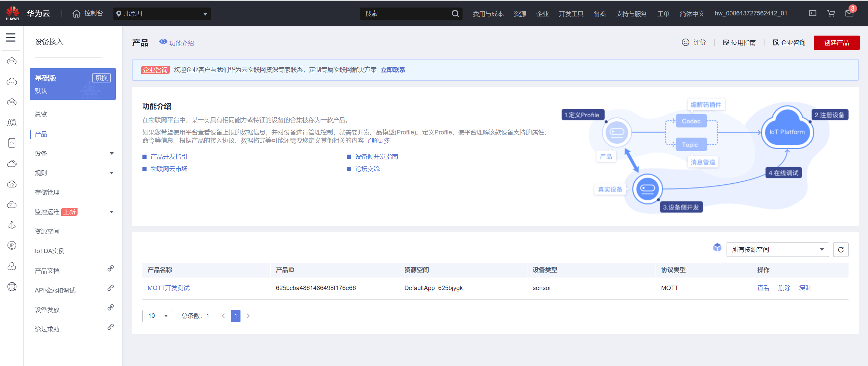Select 存储管理 in the sidebar
This screenshot has width=868, height=366.
click(x=47, y=193)
